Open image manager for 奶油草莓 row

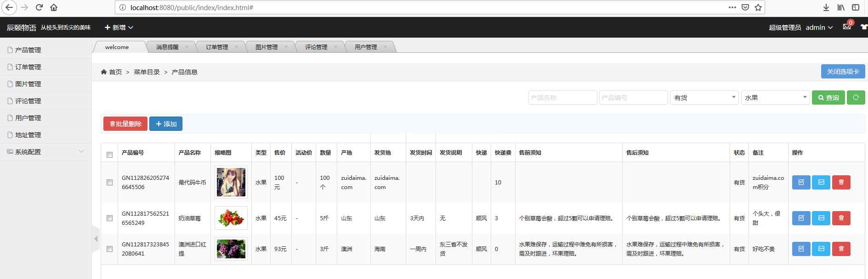(821, 218)
